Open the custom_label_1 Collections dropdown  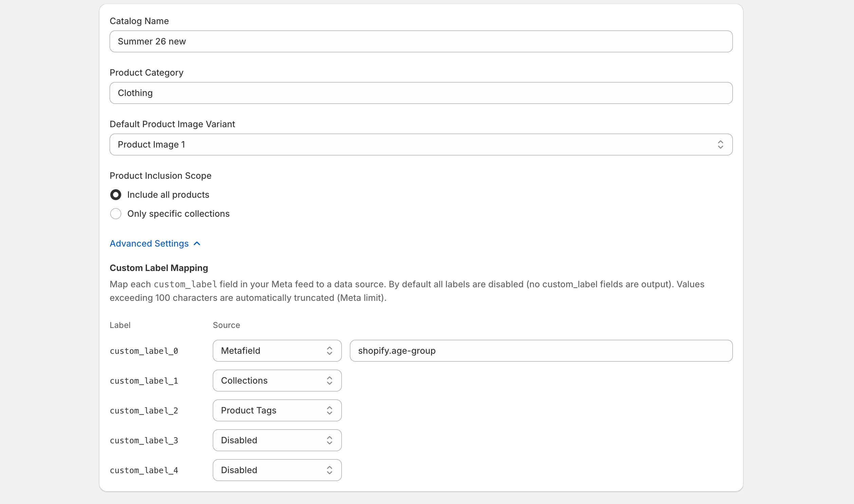(277, 381)
